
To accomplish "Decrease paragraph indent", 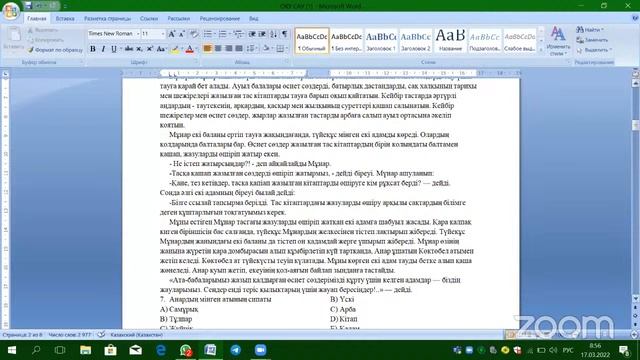I will 252,34.
